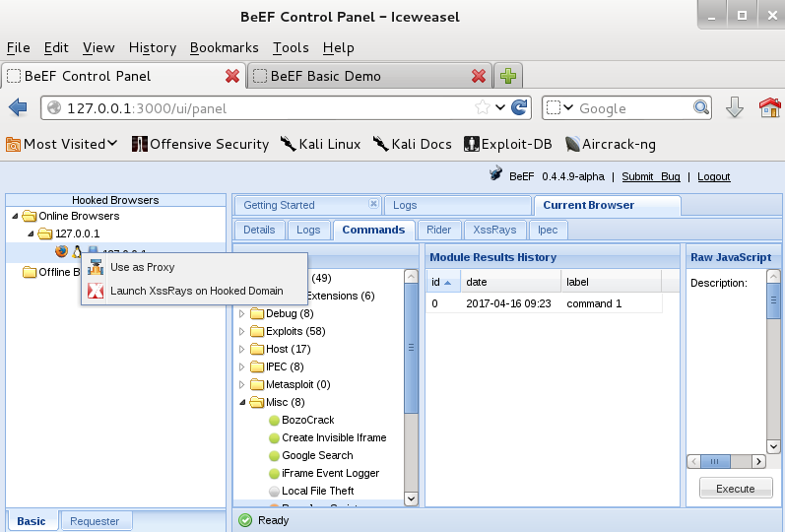
Task: Select the Google Search module
Action: (x=317, y=455)
